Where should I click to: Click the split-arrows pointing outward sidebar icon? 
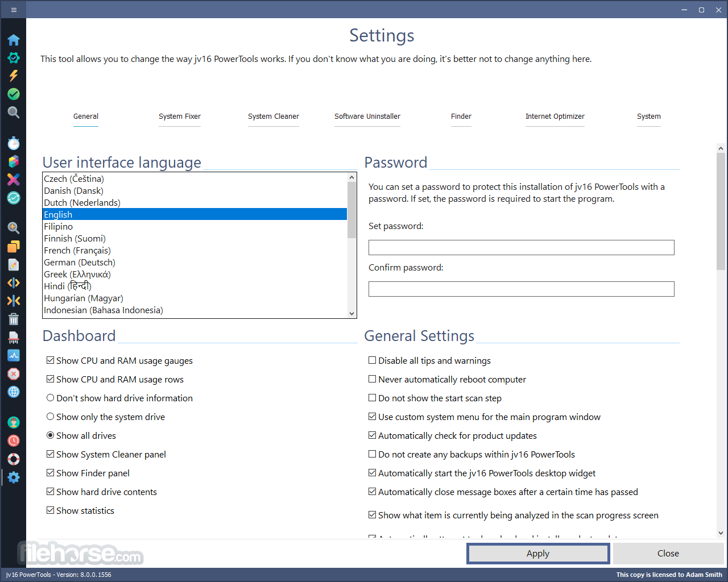point(14,282)
